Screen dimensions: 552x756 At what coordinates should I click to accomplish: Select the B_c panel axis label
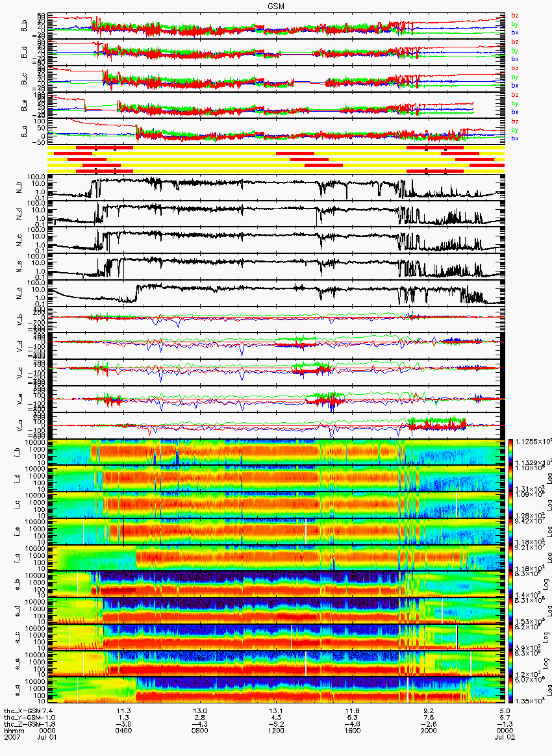tap(23, 79)
